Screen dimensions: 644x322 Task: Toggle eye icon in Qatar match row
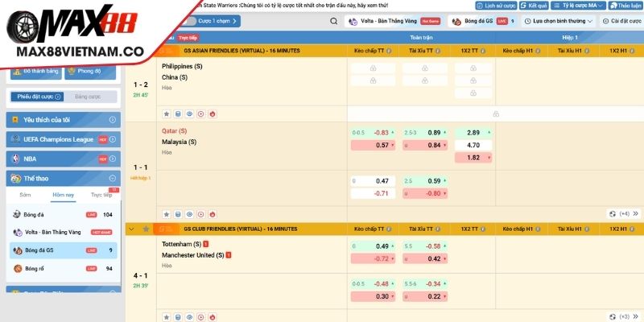[x=189, y=215]
